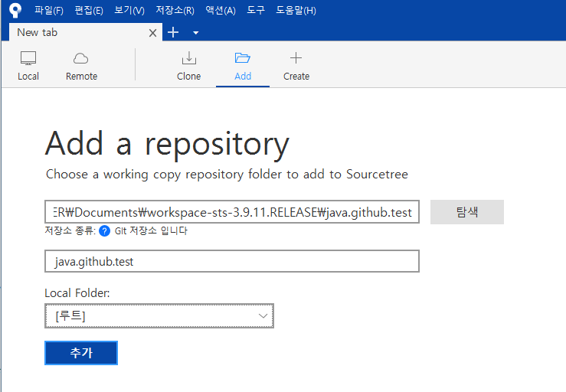Open the 액션(A) menu
The image size is (566, 392).
220,10
